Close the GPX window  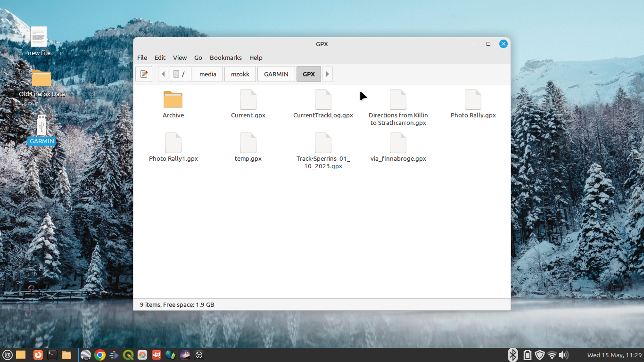[x=504, y=44]
